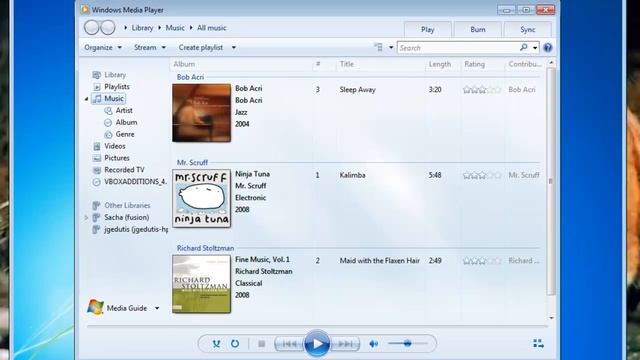Open the Help question mark icon
Screen dimensions: 640x360
(x=548, y=47)
